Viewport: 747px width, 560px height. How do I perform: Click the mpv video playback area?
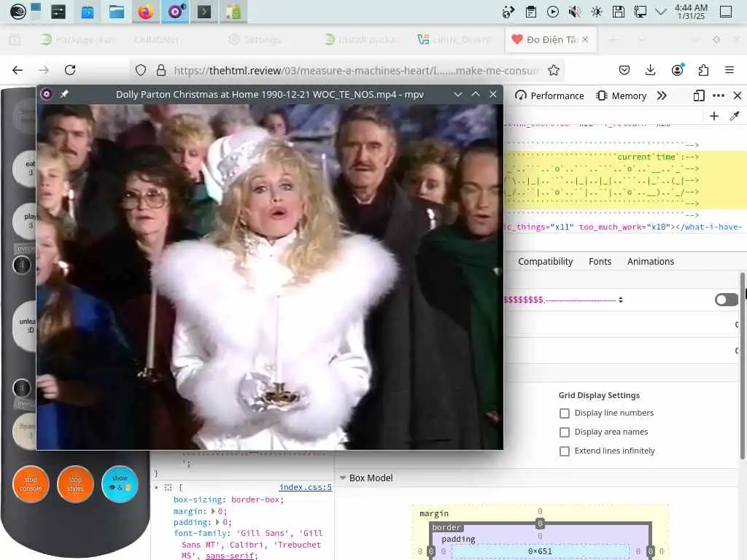270,276
